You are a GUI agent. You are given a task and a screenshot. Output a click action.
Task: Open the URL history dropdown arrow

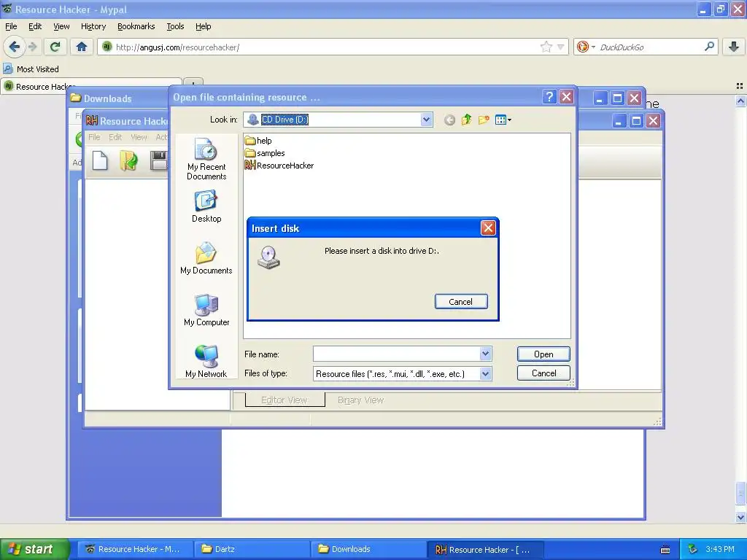pyautogui.click(x=561, y=47)
